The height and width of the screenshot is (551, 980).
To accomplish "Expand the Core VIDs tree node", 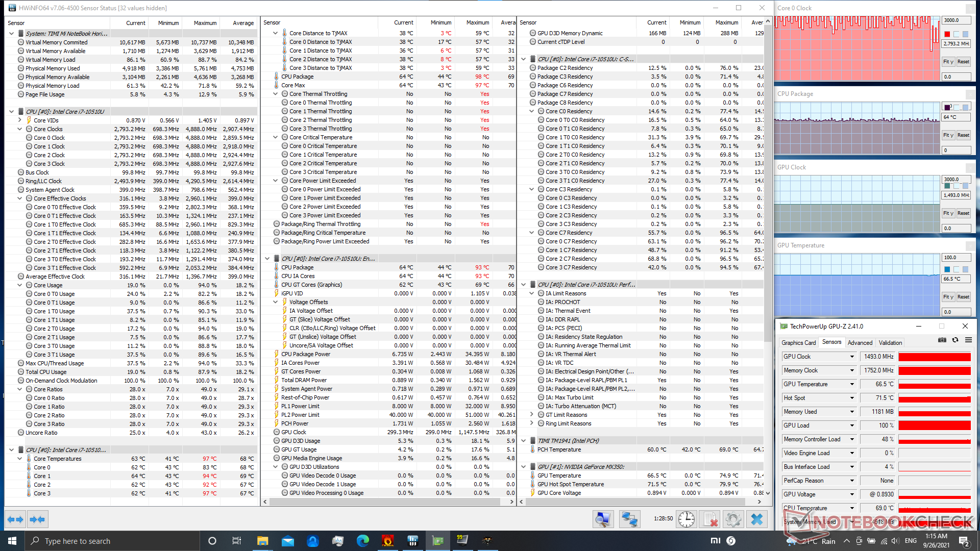I will click(x=20, y=120).
